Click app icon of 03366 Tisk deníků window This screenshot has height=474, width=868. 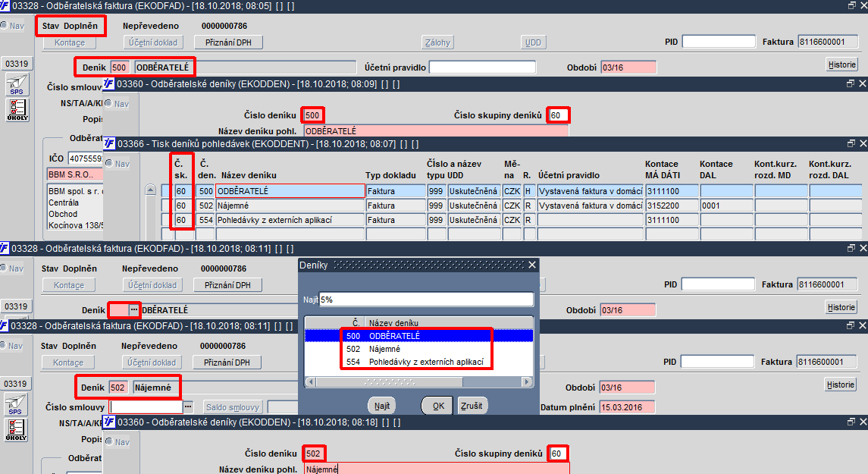[x=109, y=143]
